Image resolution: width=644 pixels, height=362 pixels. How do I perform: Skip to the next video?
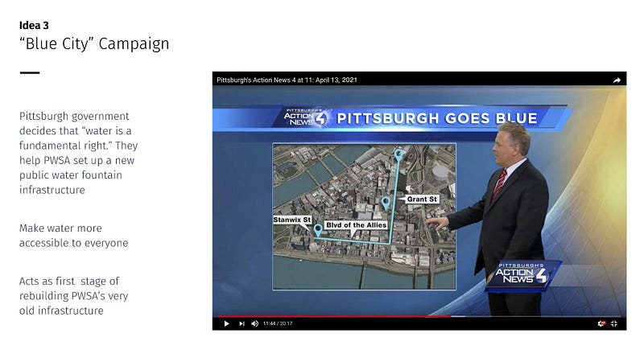242,323
